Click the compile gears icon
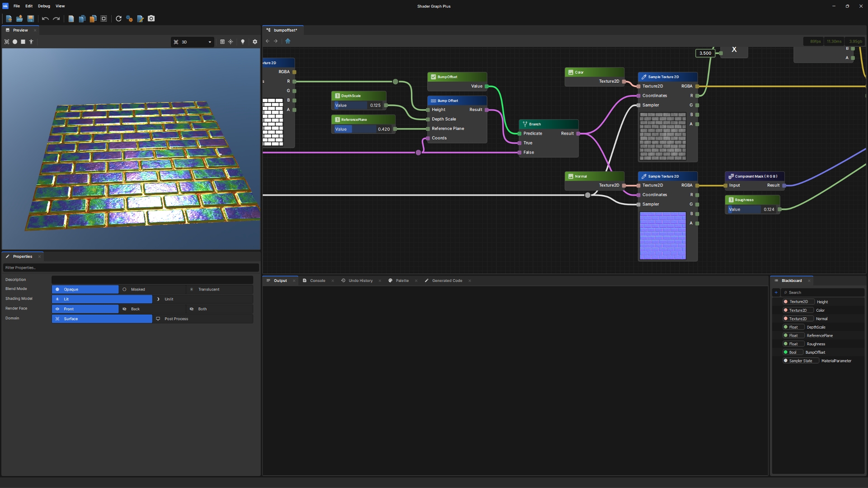Screen dimensions: 868x488 [129, 19]
